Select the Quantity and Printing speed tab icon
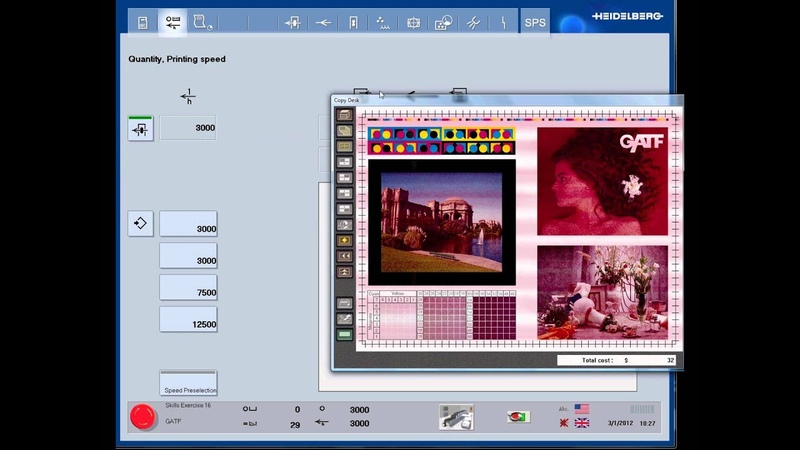This screenshot has height=450, width=800. (173, 22)
